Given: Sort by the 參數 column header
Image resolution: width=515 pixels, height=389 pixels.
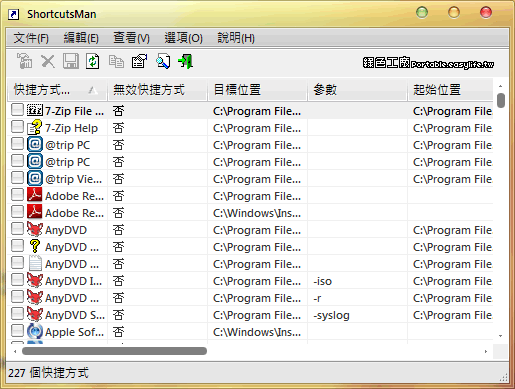Looking at the screenshot, I should [357, 90].
